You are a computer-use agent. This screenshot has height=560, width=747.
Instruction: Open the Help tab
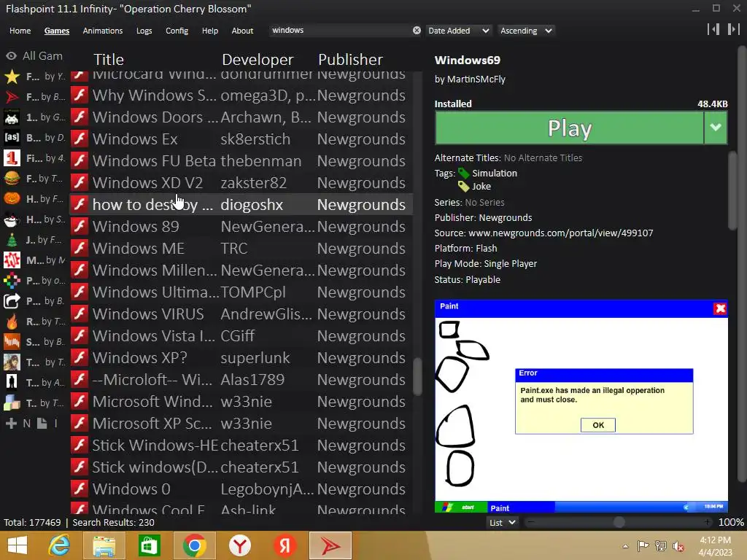[x=209, y=31]
